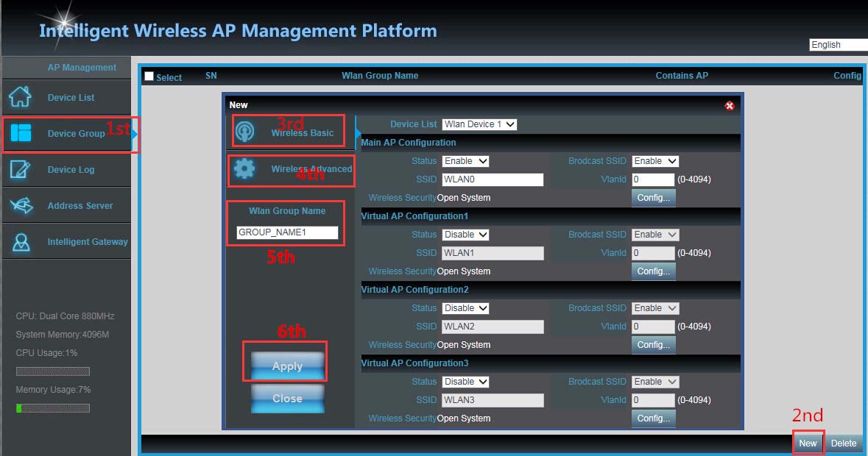Toggle the Select all checkbox
868x456 pixels.
click(x=149, y=76)
